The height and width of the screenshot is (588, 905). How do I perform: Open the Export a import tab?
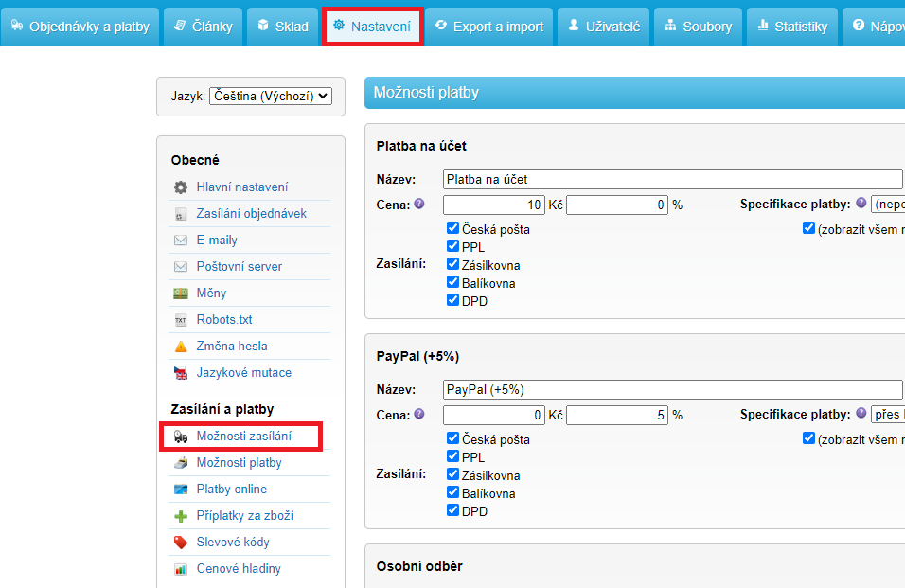[x=489, y=27]
